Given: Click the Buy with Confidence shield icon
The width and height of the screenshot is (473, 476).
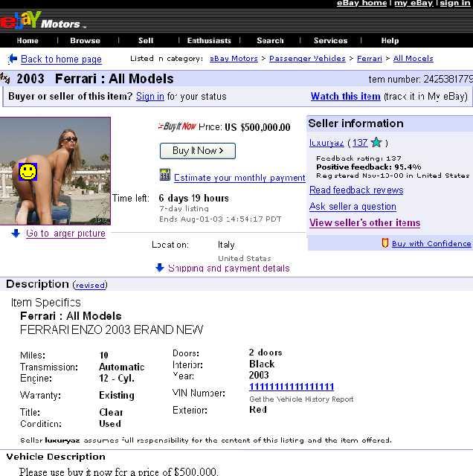Looking at the screenshot, I should (385, 243).
